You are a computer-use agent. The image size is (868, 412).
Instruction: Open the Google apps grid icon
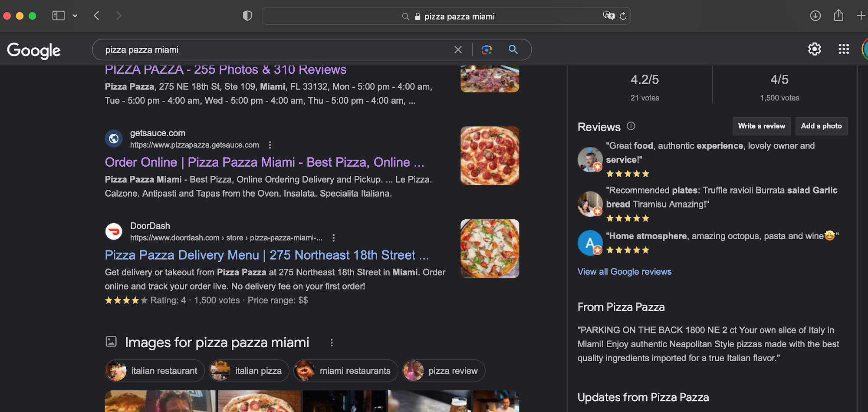843,49
